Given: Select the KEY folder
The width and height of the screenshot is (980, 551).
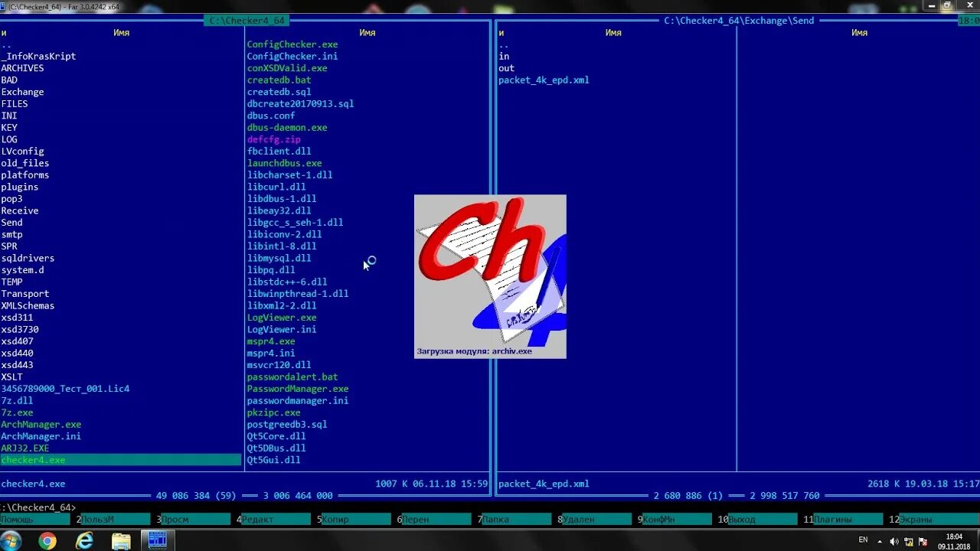Looking at the screenshot, I should tap(9, 127).
